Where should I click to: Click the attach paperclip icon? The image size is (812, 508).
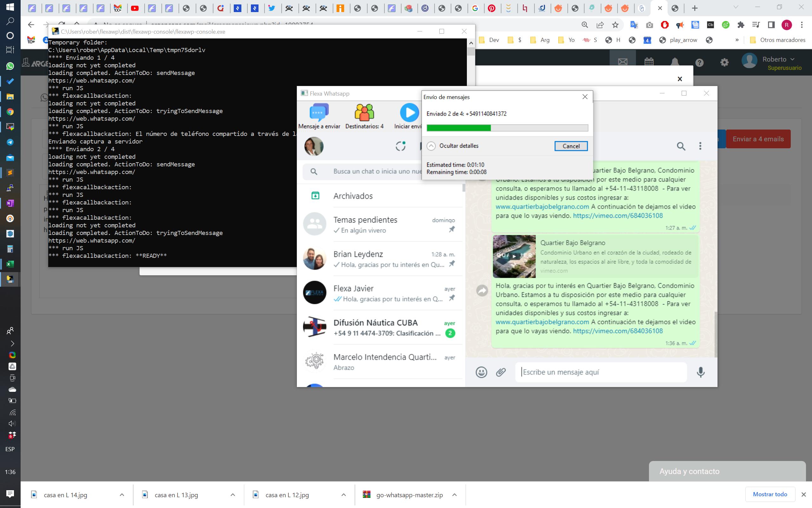tap(501, 372)
